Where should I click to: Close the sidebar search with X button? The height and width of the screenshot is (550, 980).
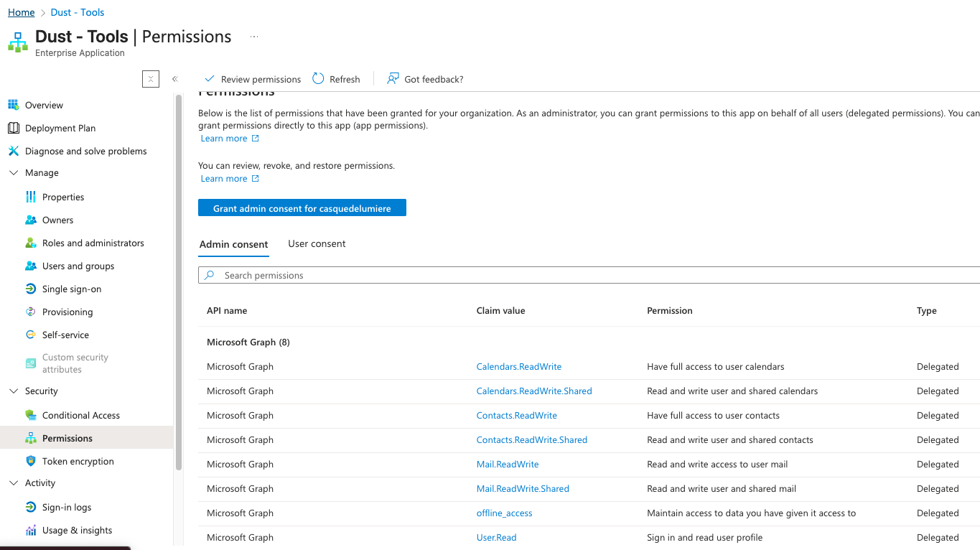(x=150, y=79)
